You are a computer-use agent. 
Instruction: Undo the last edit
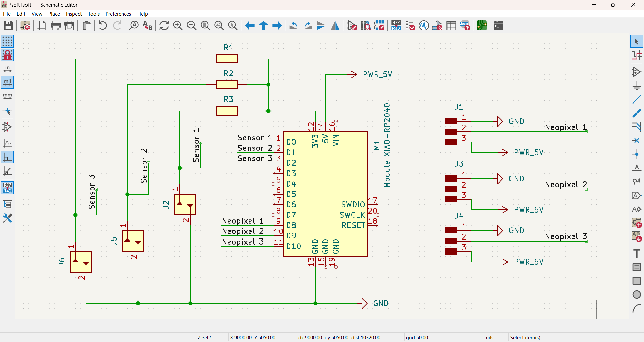pyautogui.click(x=103, y=25)
